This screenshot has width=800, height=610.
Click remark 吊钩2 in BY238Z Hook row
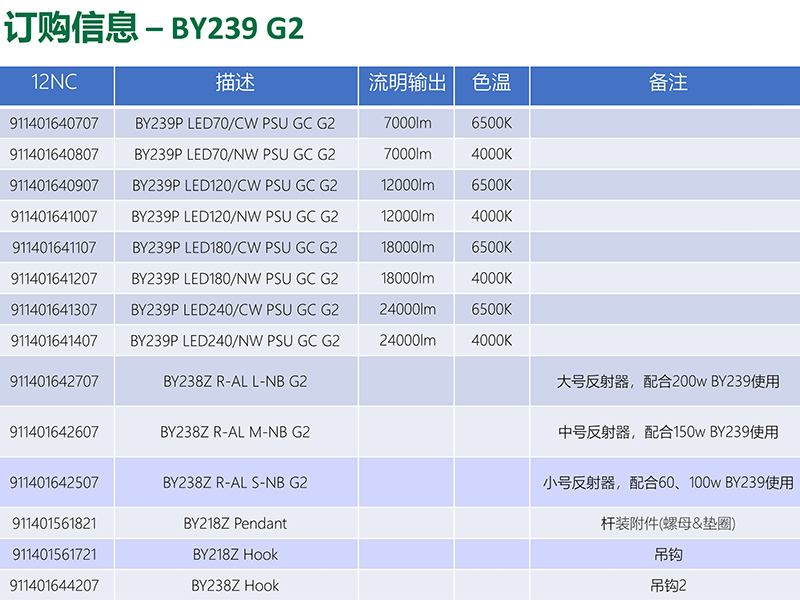[x=668, y=586]
